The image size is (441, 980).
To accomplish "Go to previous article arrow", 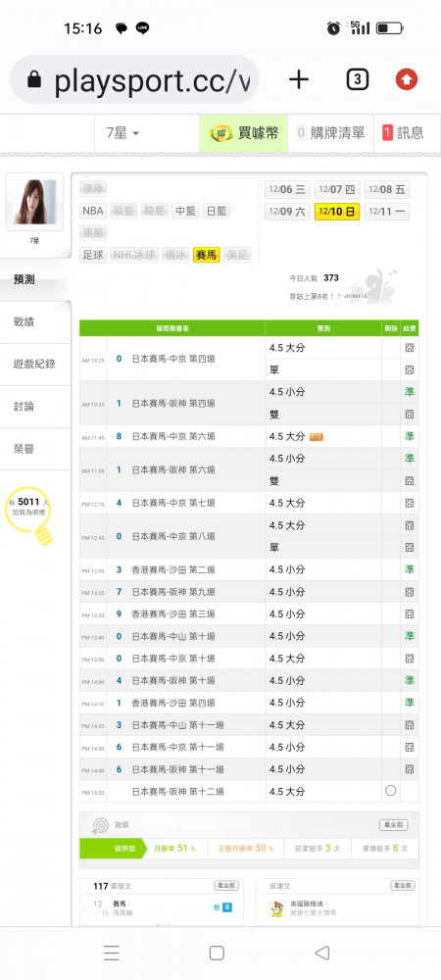I will [x=85, y=907].
